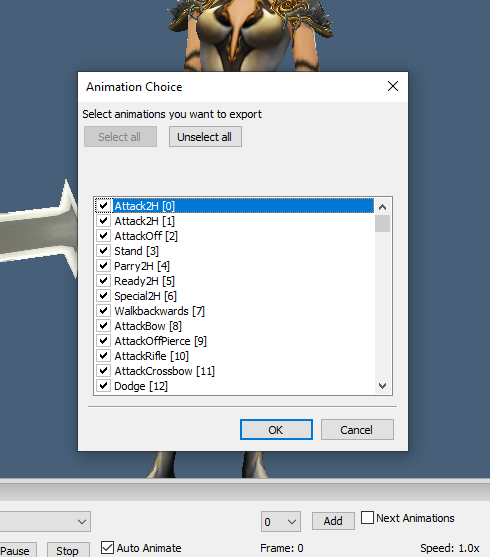Click the Unselect all button
The image size is (490, 557).
pos(205,137)
